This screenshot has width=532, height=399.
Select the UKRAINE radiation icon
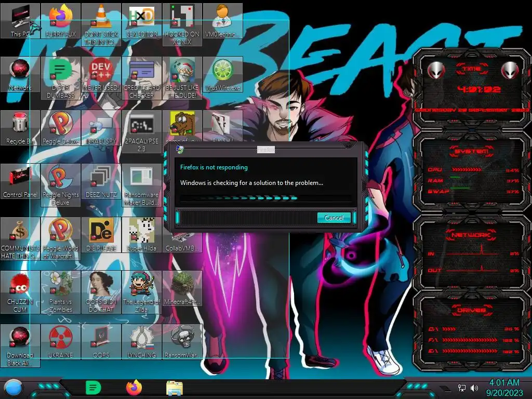[x=61, y=342]
